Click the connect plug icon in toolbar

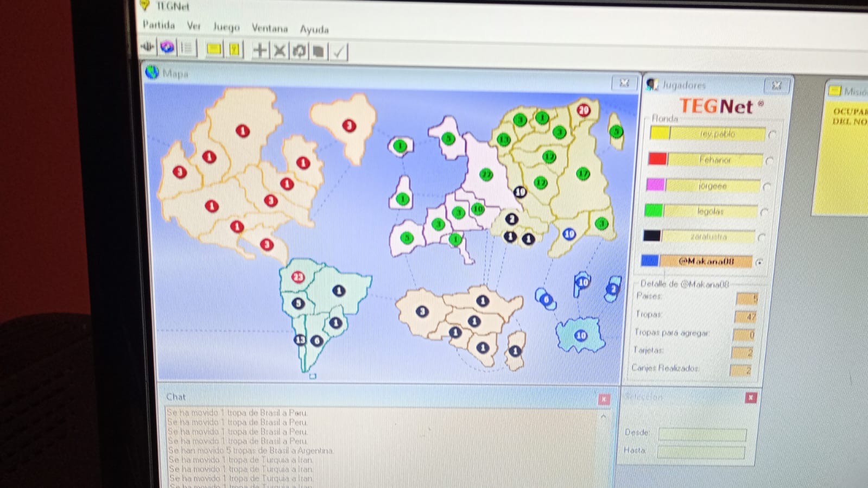point(148,48)
